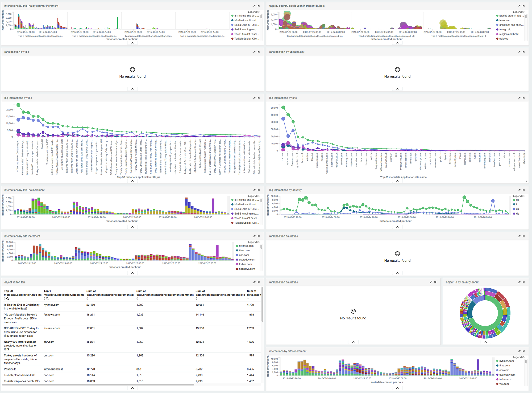Edit the 'object_id by country donut' panel
This screenshot has height=393, width=532.
tap(519, 282)
